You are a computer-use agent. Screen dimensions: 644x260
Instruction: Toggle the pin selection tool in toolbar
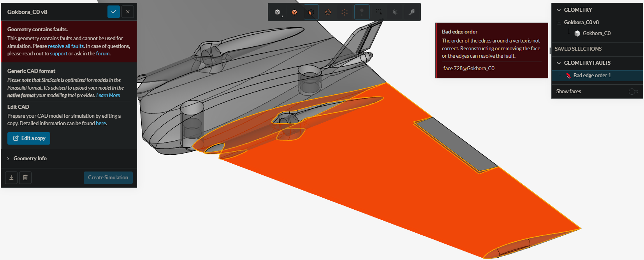point(362,12)
